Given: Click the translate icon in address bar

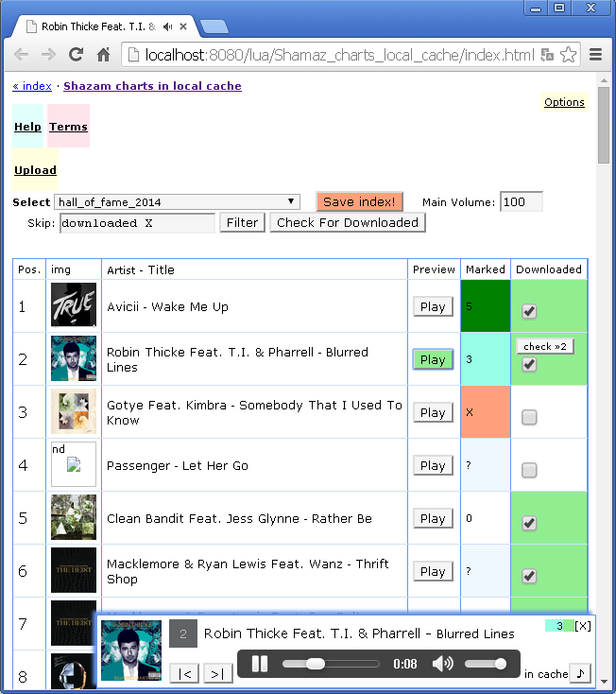Looking at the screenshot, I should click(547, 55).
